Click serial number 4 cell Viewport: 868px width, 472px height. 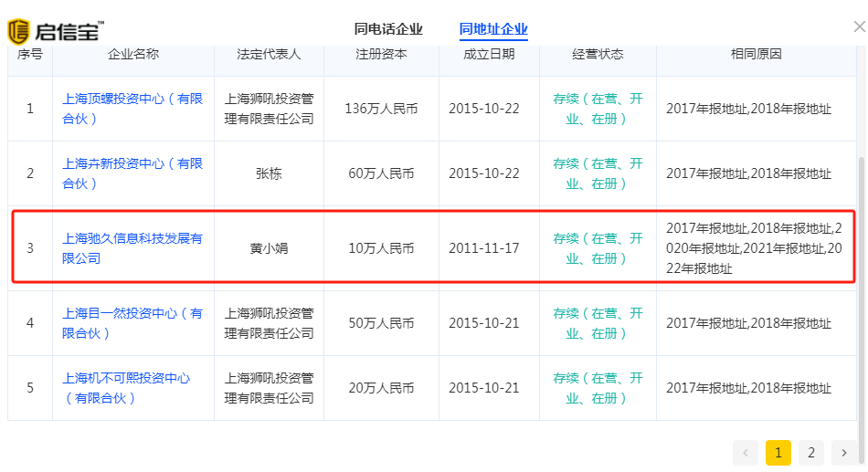(x=30, y=323)
